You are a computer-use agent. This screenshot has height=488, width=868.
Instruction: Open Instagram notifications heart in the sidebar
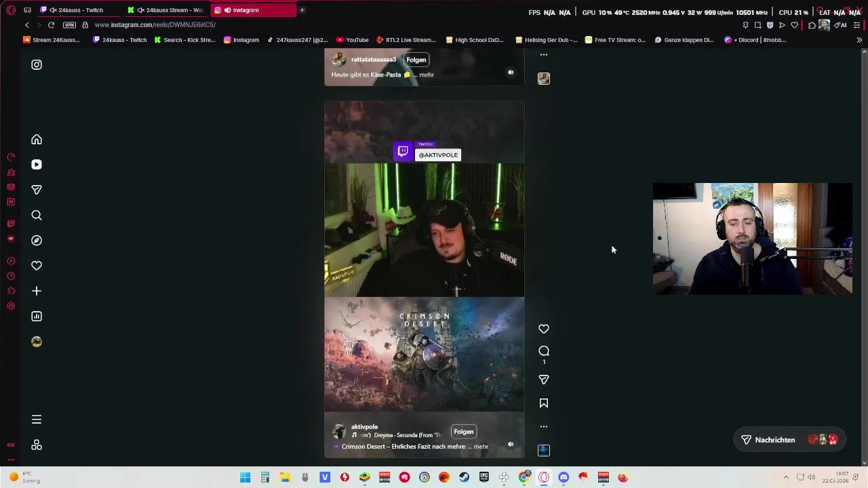[37, 266]
